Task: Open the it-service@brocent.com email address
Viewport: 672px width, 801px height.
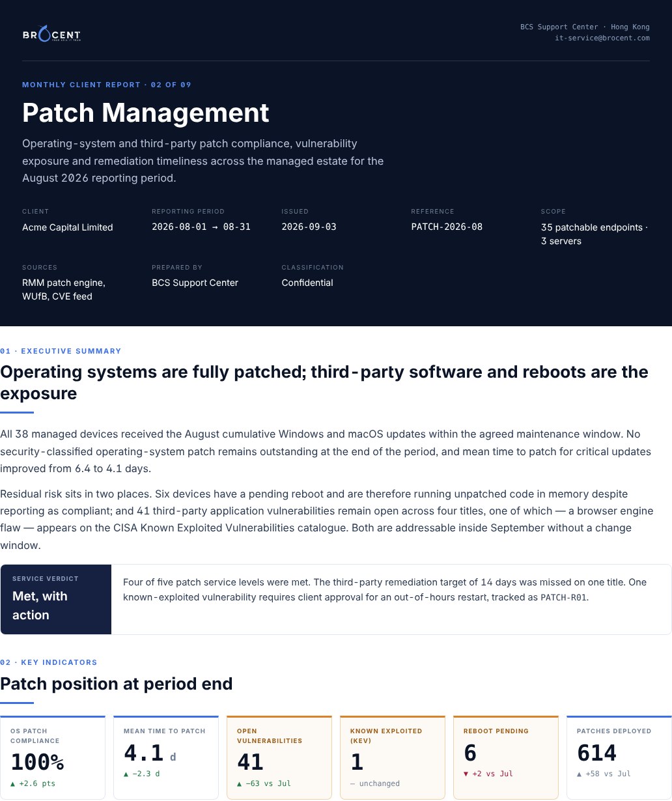Action: click(602, 38)
